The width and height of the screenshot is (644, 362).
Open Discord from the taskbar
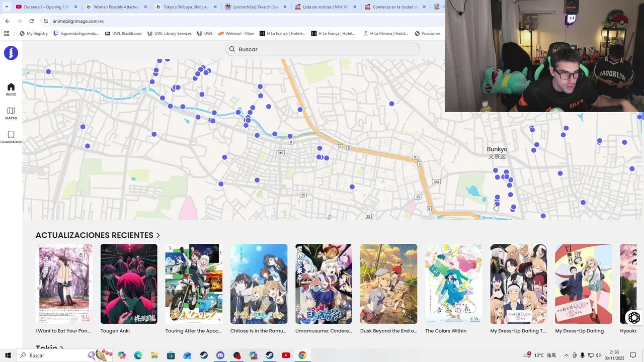(220, 355)
